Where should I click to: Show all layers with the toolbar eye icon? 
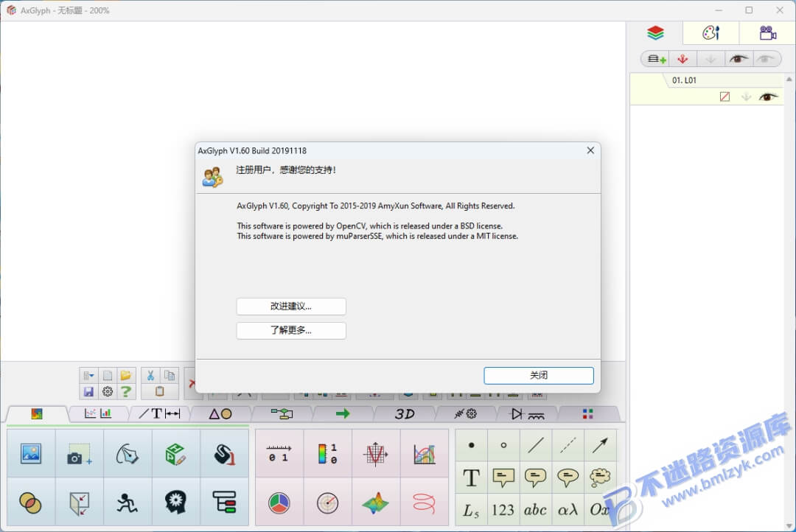coord(738,60)
